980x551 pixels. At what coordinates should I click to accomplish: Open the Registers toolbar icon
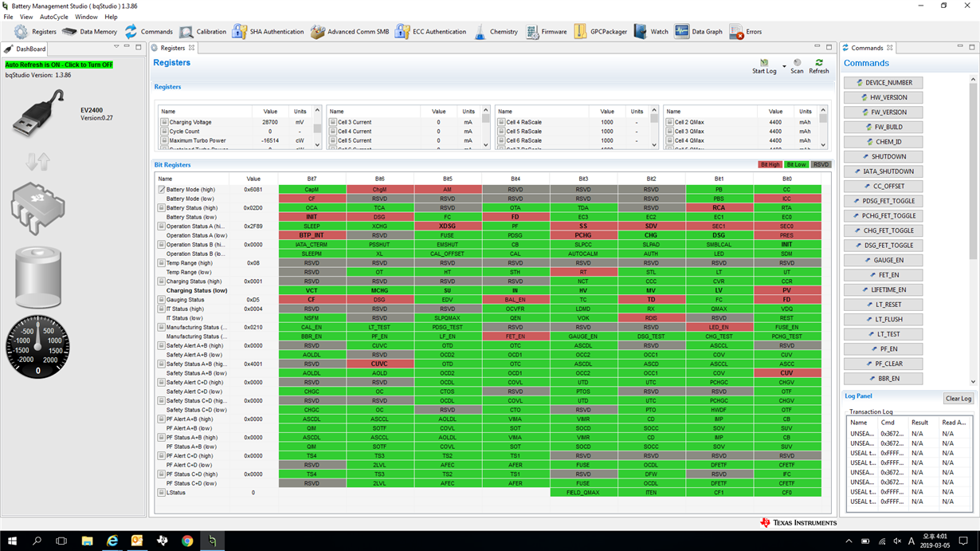(35, 32)
